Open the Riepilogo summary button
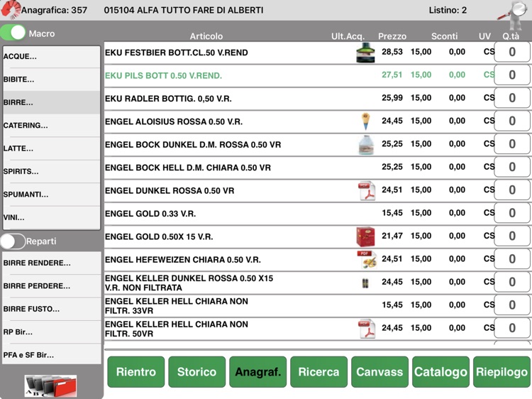532x399 pixels. tap(501, 372)
